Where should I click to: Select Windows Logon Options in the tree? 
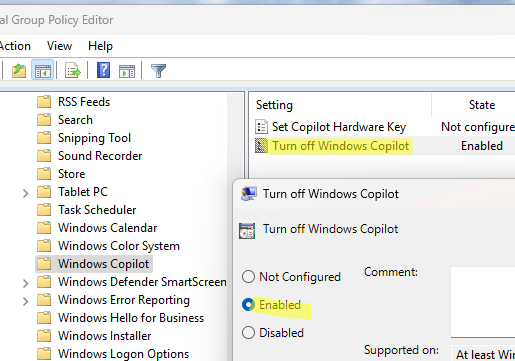[x=123, y=354]
